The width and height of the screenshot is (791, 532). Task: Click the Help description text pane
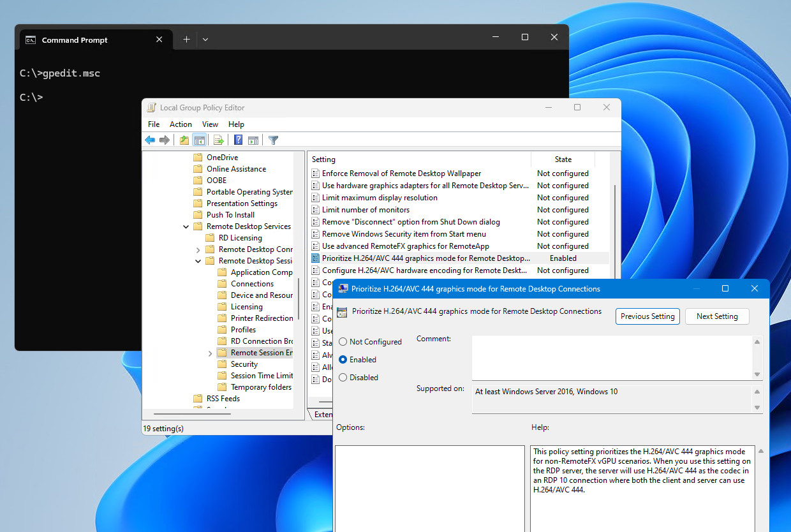[642, 489]
